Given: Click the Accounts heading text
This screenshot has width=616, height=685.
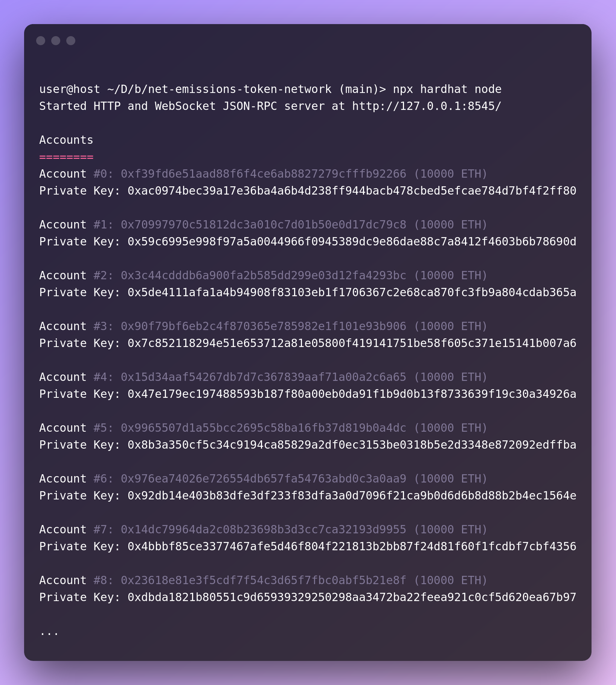Looking at the screenshot, I should pyautogui.click(x=66, y=140).
